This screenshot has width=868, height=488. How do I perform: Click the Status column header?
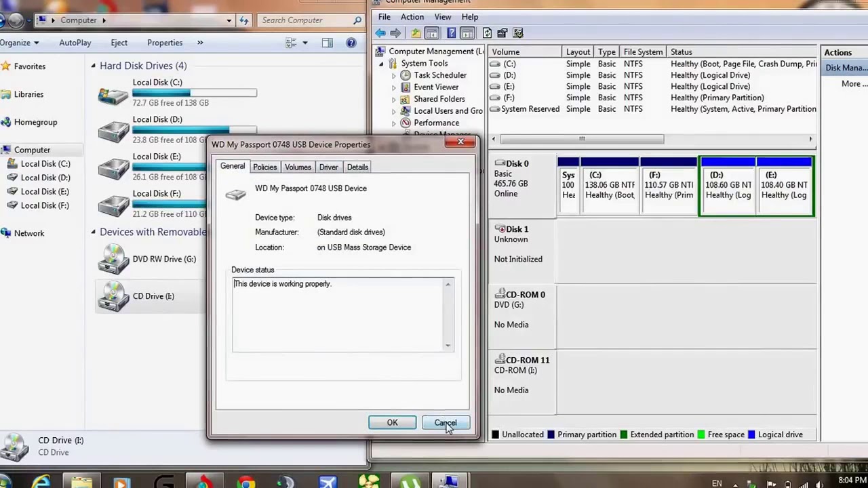coord(742,52)
